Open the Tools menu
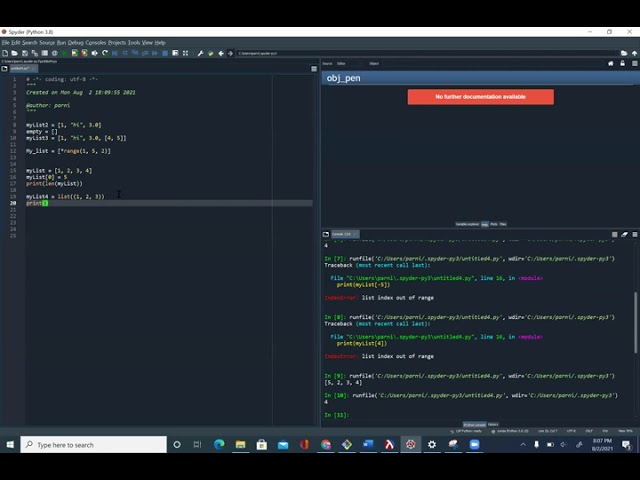Screen dimensions: 640x480 134,42
